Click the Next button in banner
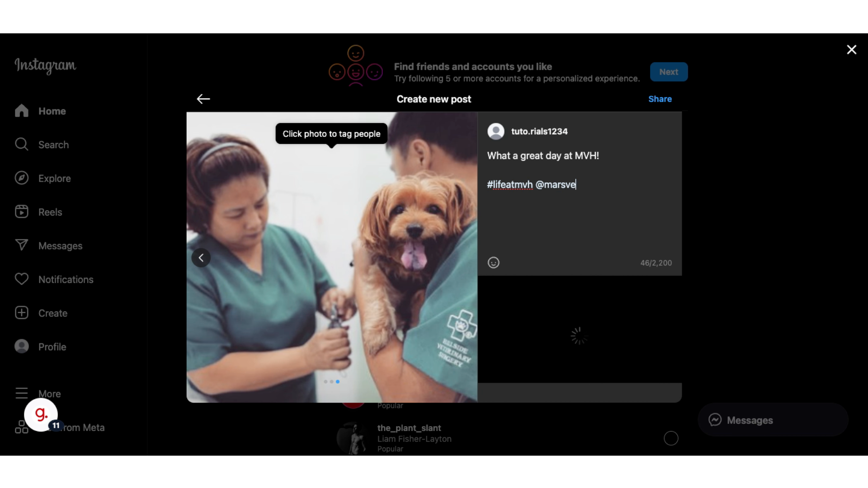Viewport: 868px width, 488px height. pyautogui.click(x=668, y=72)
